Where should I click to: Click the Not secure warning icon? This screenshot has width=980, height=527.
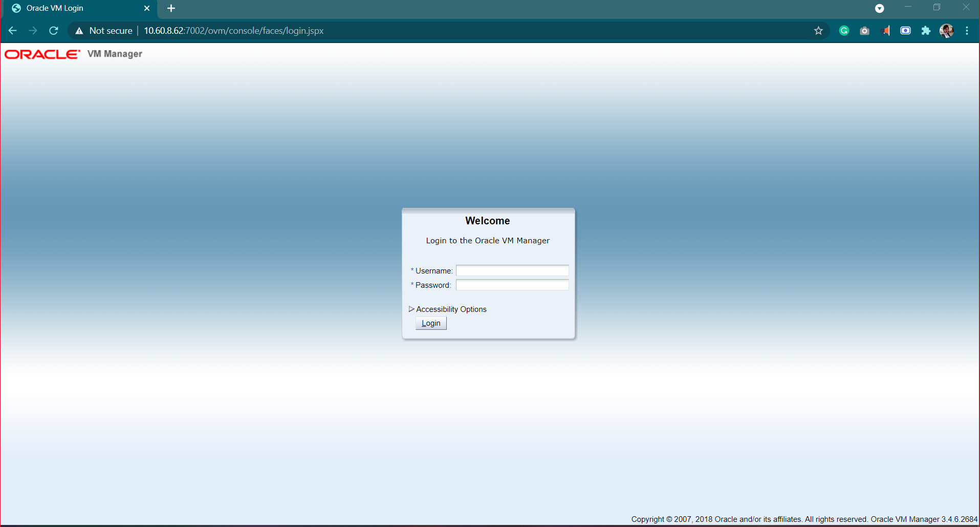(79, 31)
